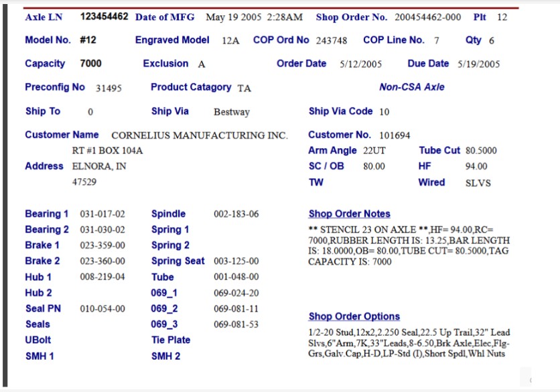Select the Spring Seat part number 003-125-00

point(236,261)
